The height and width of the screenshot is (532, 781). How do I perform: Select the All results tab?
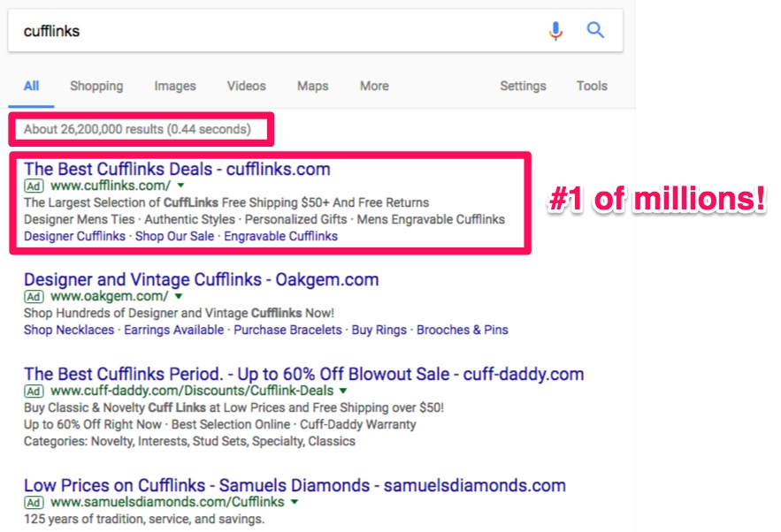pyautogui.click(x=31, y=86)
